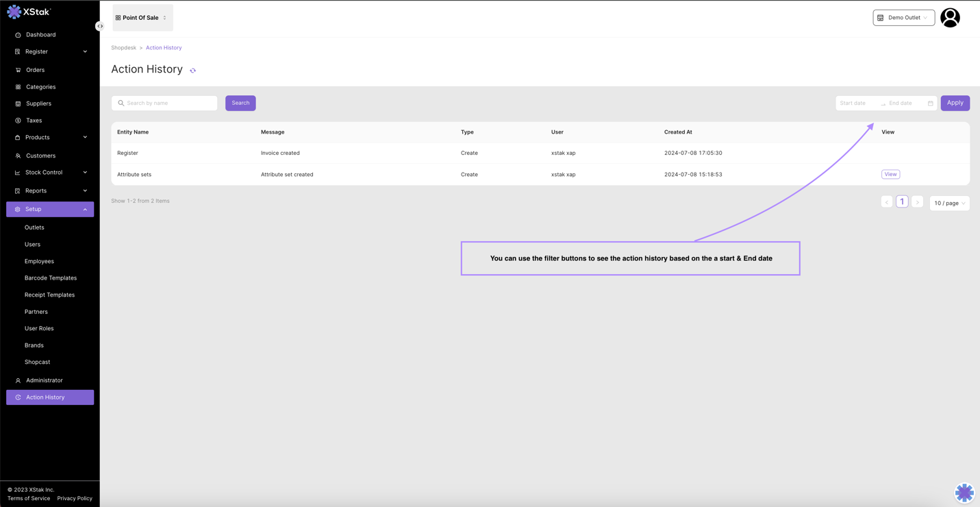
Task: Click the refresh icon beside Action History title
Action: pyautogui.click(x=193, y=71)
